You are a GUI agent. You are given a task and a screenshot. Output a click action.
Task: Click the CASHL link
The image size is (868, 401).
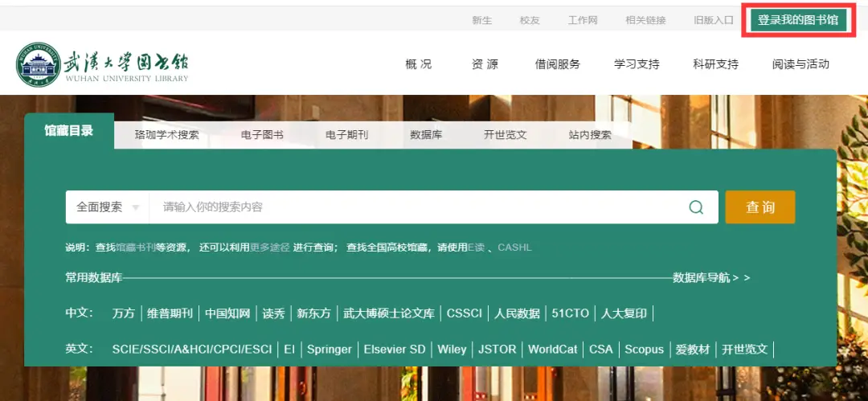point(515,248)
